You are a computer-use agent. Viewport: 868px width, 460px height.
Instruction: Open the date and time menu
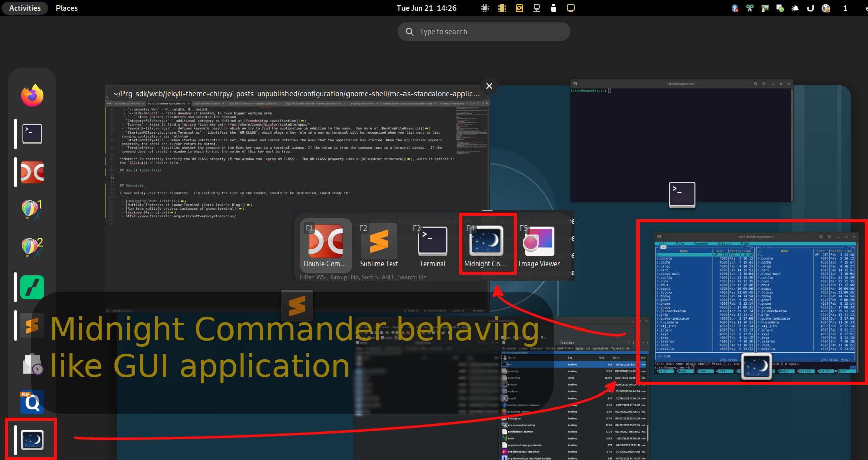(x=427, y=8)
